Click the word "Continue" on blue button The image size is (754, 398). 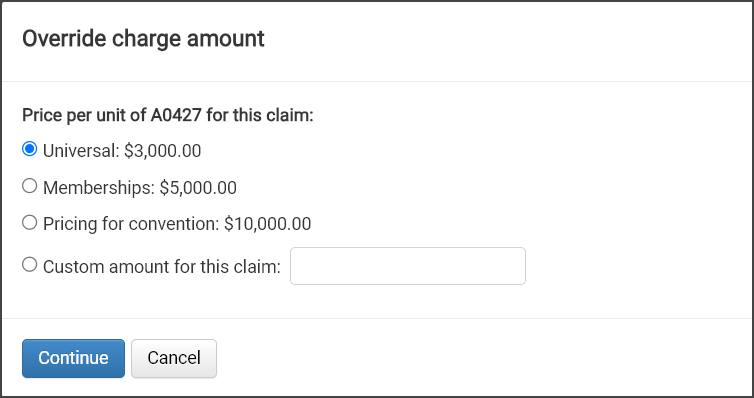[x=73, y=358]
